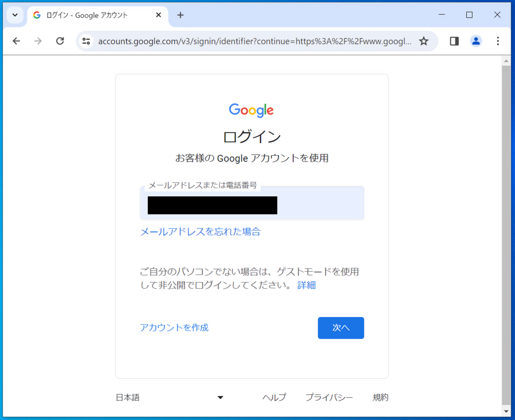Click the アカウントを作成 button
This screenshot has height=420, width=515.
coord(174,328)
